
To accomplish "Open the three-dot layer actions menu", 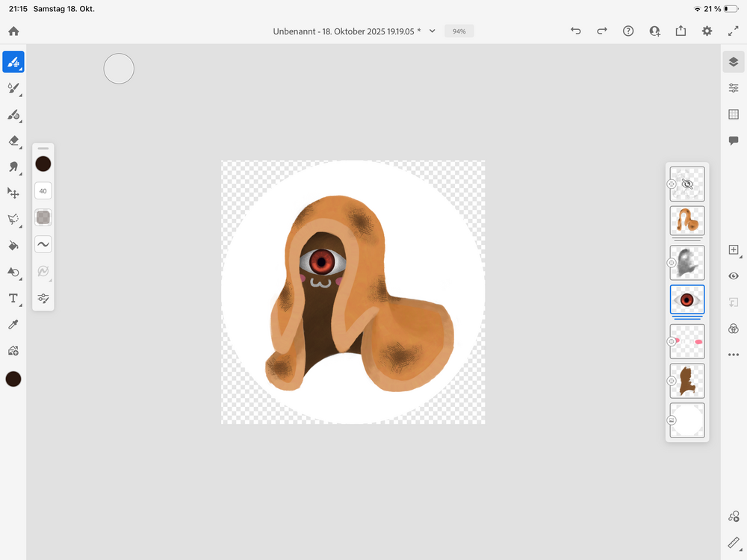I will pos(733,355).
